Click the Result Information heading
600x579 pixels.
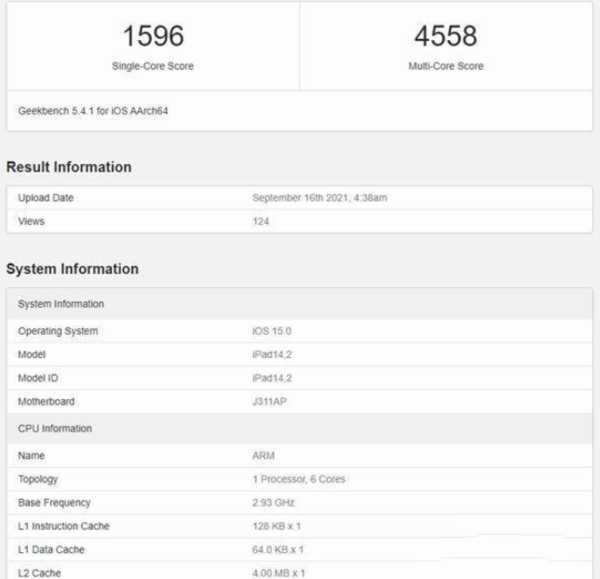[69, 167]
